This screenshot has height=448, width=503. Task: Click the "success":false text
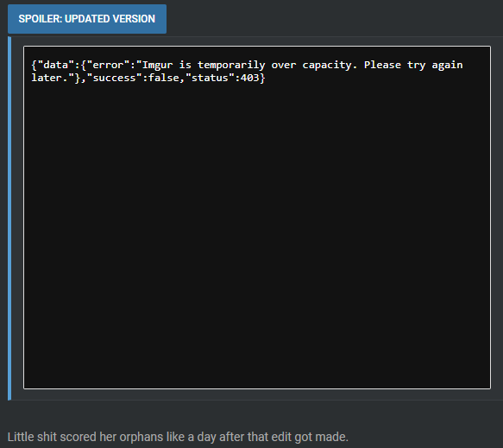pos(133,78)
